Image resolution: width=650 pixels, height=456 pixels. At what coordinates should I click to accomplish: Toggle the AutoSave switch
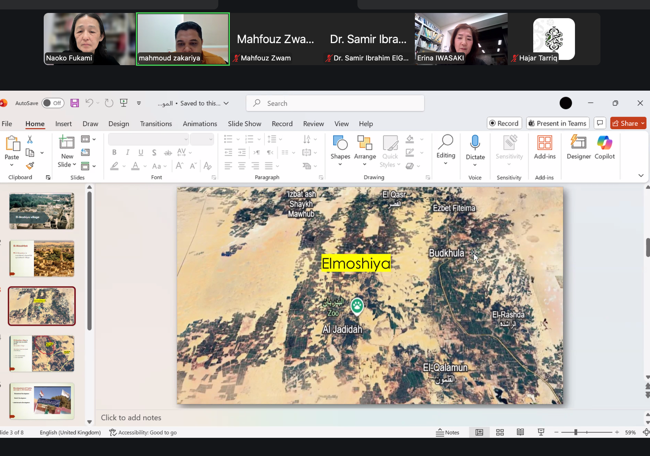click(x=52, y=103)
